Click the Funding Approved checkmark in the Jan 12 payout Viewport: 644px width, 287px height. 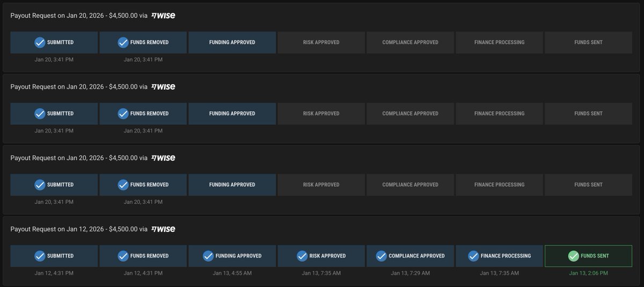(x=208, y=256)
